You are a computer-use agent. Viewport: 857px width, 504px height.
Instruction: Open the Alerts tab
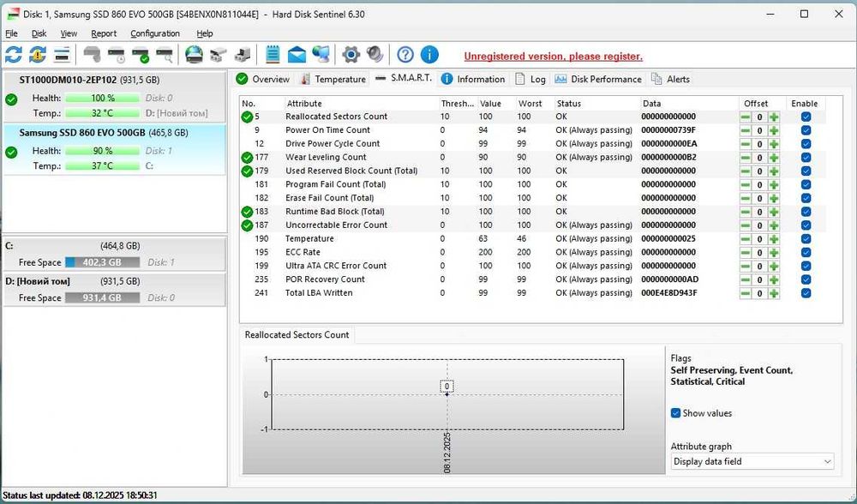click(x=671, y=79)
